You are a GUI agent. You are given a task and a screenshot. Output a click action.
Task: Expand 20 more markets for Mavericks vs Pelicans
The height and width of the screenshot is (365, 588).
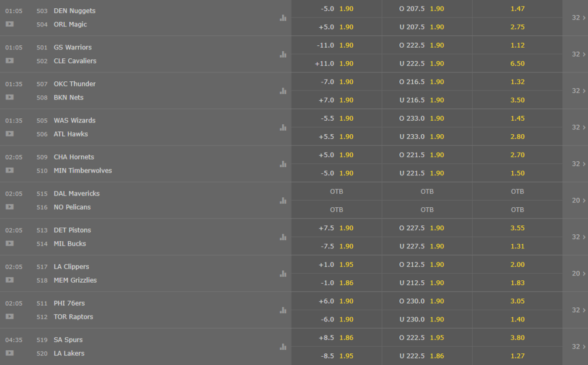point(579,201)
